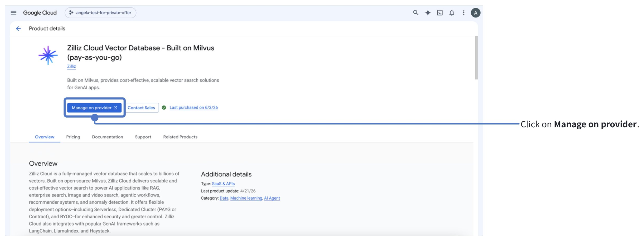The image size is (644, 241).
Task: Go back using the Product details arrow
Action: pyautogui.click(x=18, y=29)
